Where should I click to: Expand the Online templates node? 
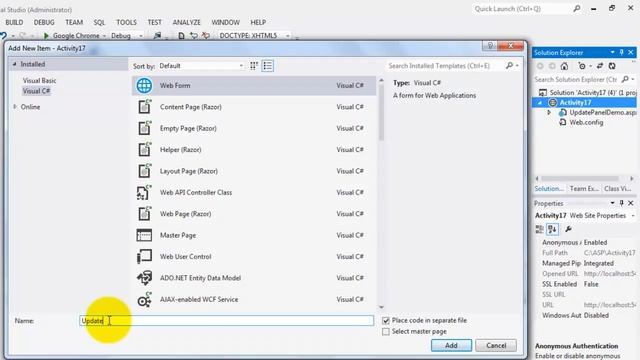point(15,107)
